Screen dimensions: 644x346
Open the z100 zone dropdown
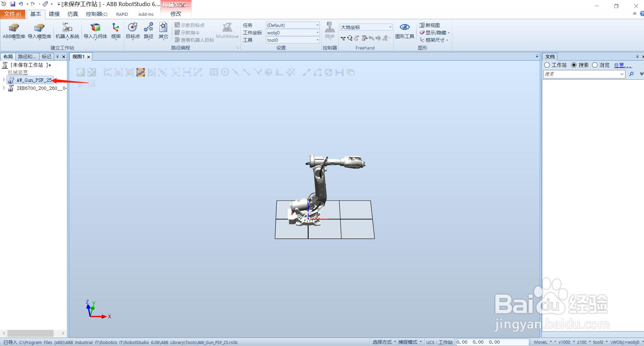(584, 342)
